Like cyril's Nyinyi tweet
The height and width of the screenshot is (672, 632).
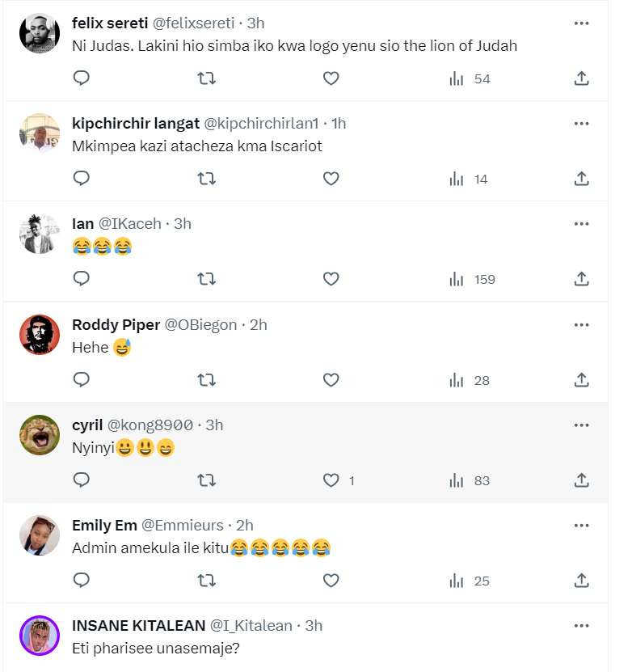[331, 480]
